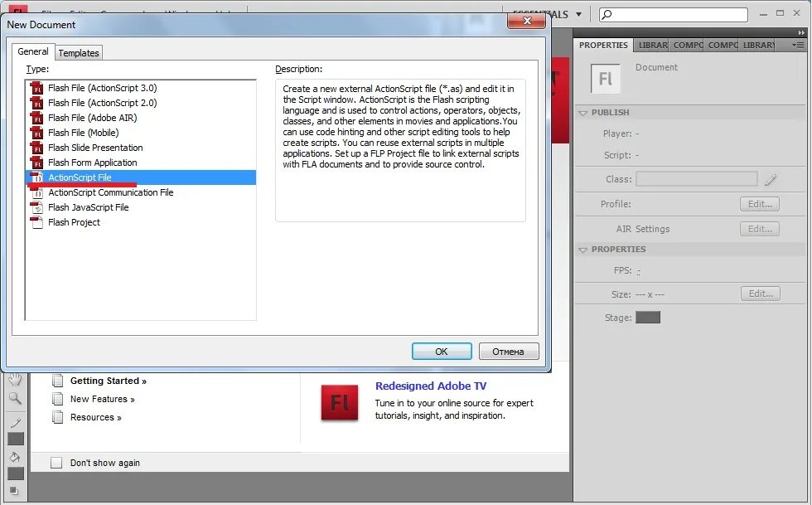
Task: Click the FPS value
Action: pos(639,270)
